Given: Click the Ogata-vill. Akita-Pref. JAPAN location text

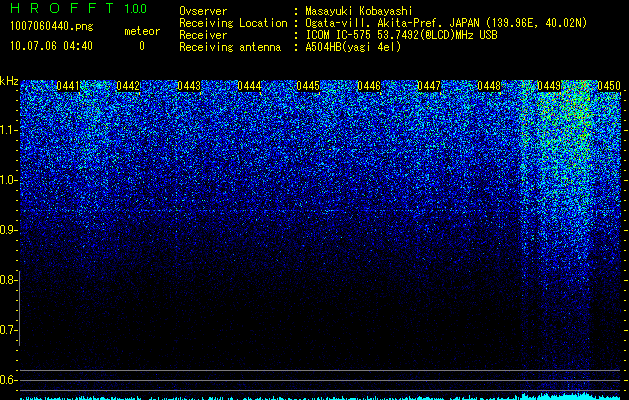Looking at the screenshot, I should click(446, 23).
